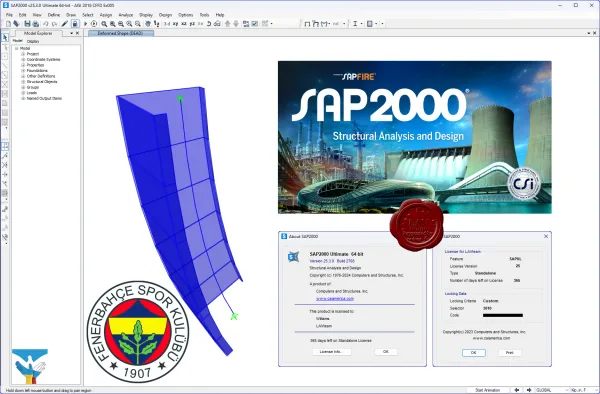Open the Display menu

[x=146, y=15]
